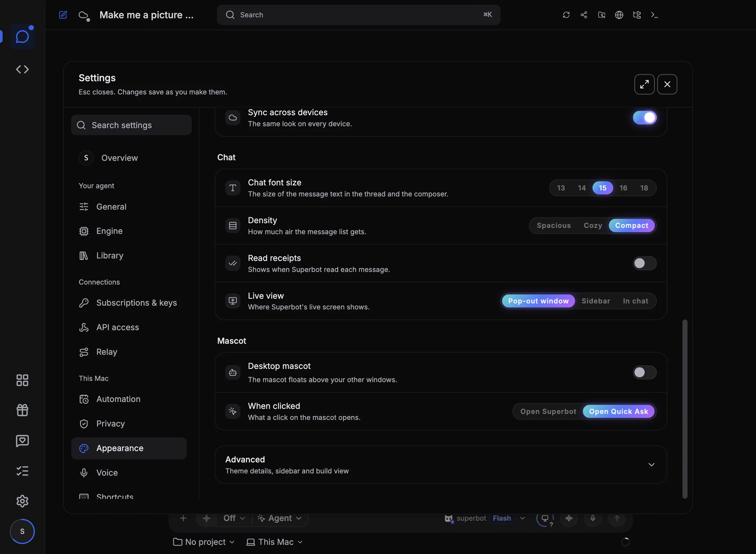The image size is (756, 554).
Task: Enable Read receipts toggle
Action: pyautogui.click(x=644, y=263)
